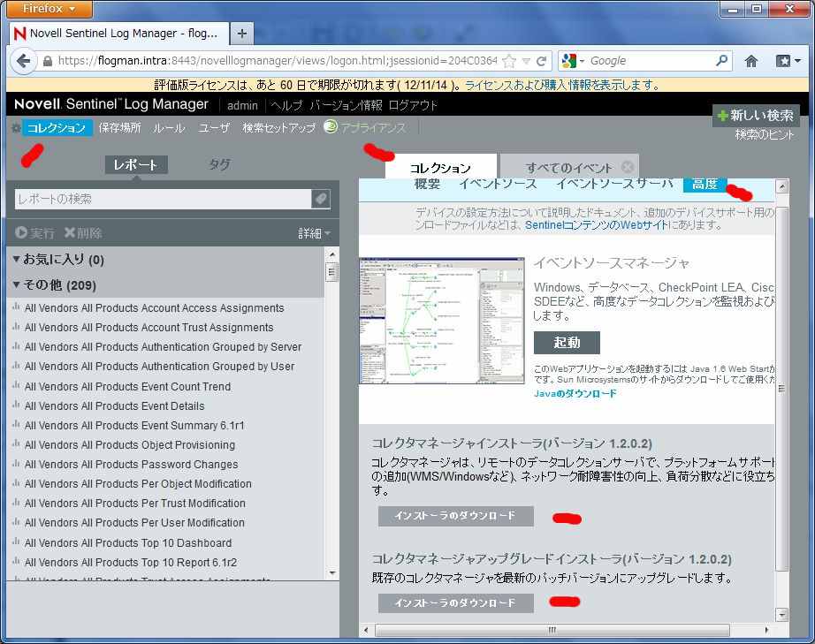Open the ルール menu
This screenshot has width=815, height=644.
point(169,128)
